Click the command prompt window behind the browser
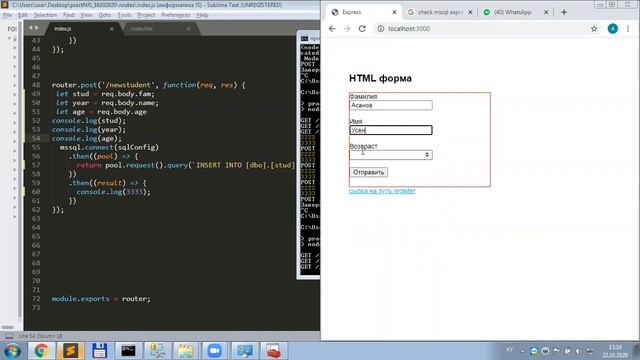This screenshot has height=360, width=640. [309, 155]
